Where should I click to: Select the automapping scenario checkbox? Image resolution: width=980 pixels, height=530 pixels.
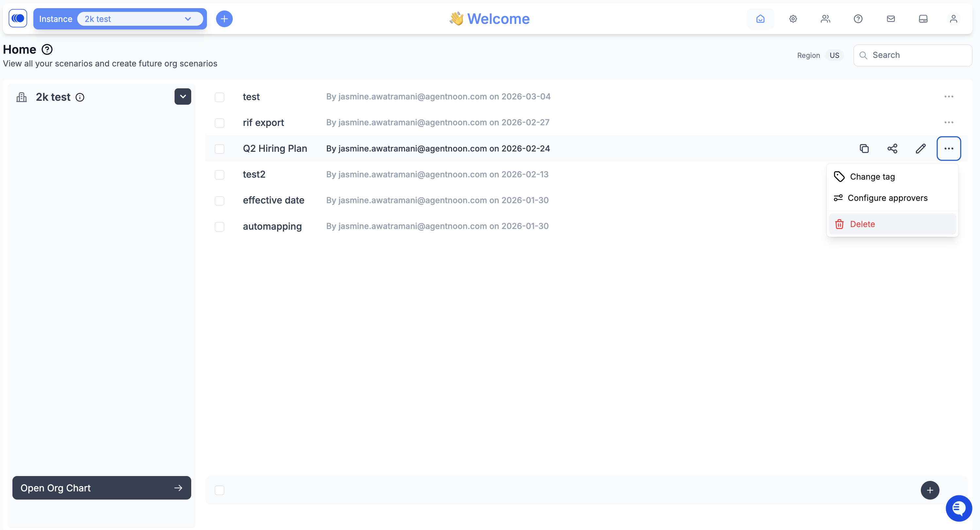[x=220, y=227]
